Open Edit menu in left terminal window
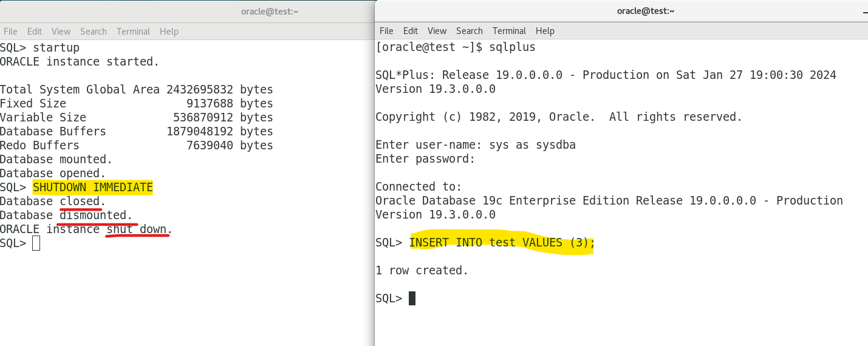 pyautogui.click(x=35, y=32)
